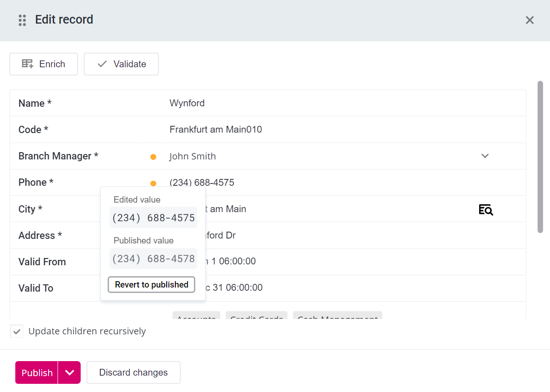Image resolution: width=550 pixels, height=392 pixels.
Task: Select the Accounts tag
Action: click(196, 317)
